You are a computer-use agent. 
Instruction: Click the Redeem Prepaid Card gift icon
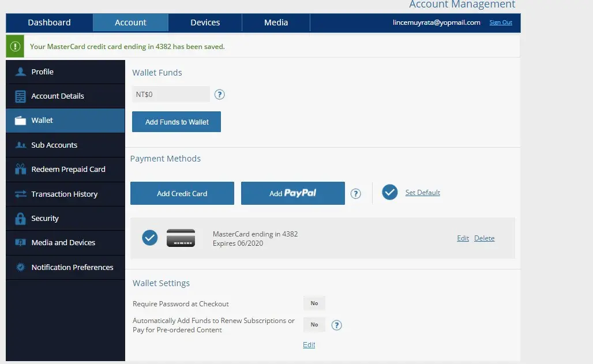pos(20,169)
